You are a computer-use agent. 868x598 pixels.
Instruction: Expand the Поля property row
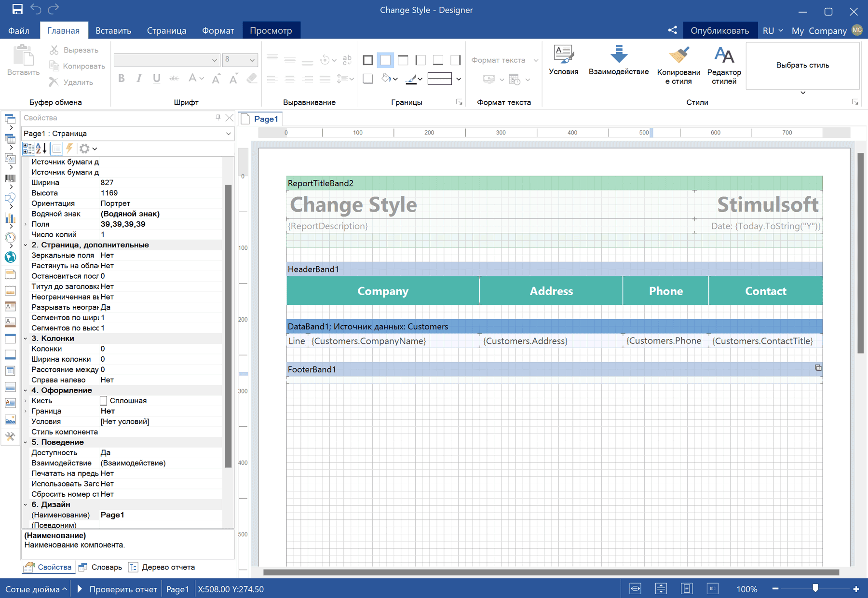pyautogui.click(x=26, y=224)
